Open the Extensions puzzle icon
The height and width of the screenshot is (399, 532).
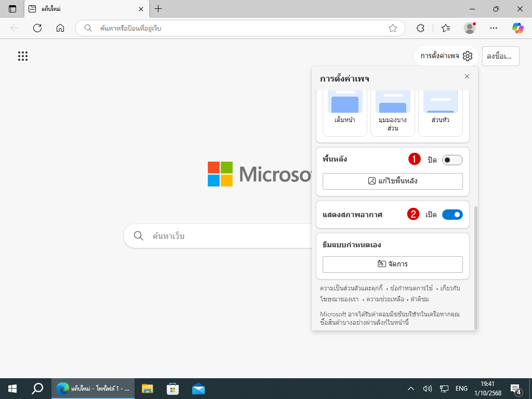click(421, 28)
